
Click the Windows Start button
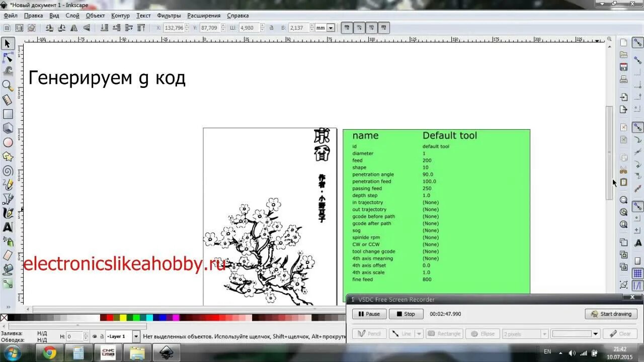coord(12,352)
